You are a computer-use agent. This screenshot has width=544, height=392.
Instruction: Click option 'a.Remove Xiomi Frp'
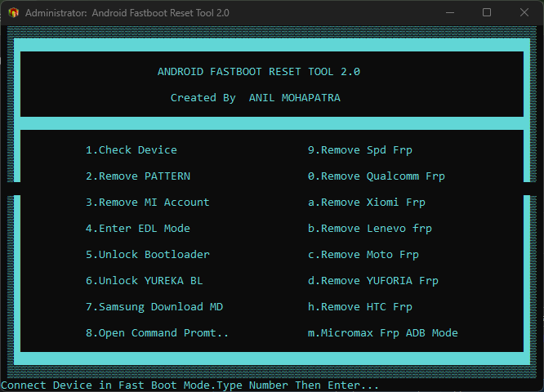367,203
